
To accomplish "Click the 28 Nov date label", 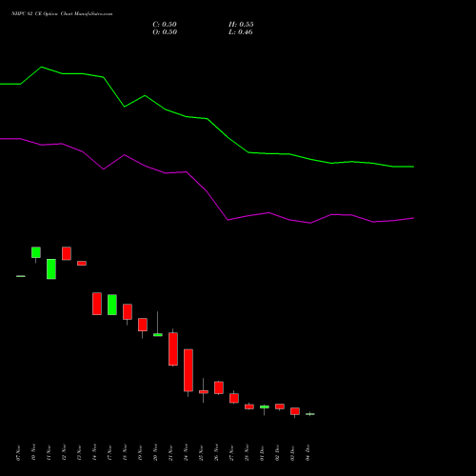I will tap(247, 453).
